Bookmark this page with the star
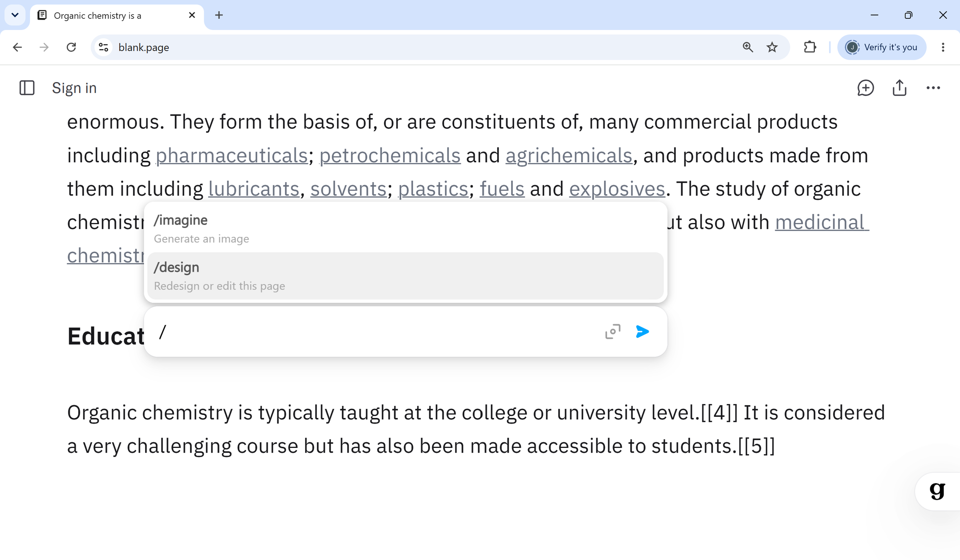This screenshot has height=560, width=960. 772,47
